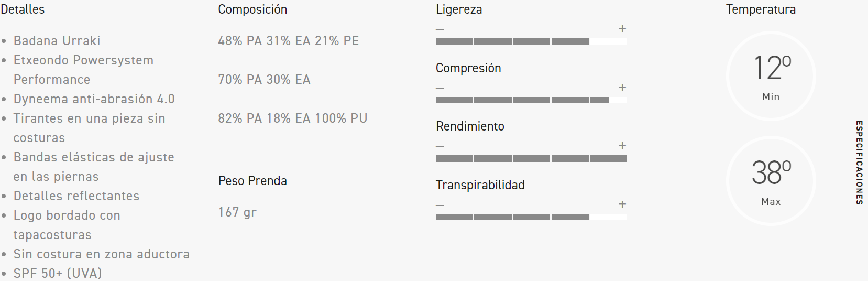This screenshot has width=868, height=281.
Task: Select the vertical ESPECIFICACIONES tab
Action: pyautogui.click(x=859, y=163)
